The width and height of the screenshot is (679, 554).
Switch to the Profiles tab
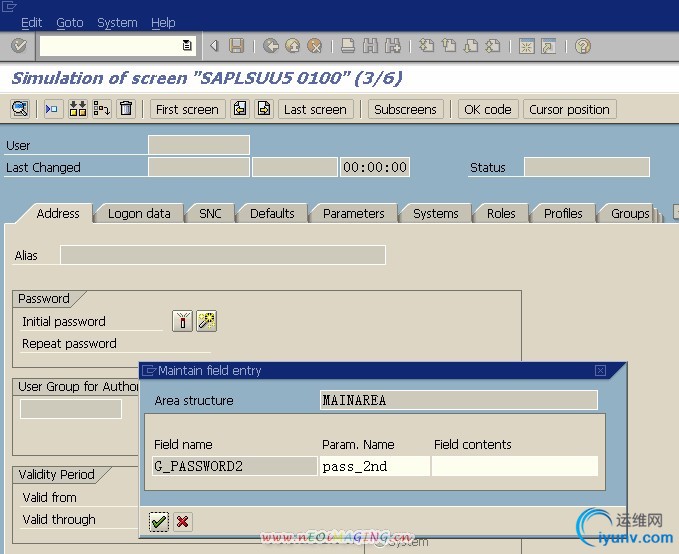pos(563,214)
